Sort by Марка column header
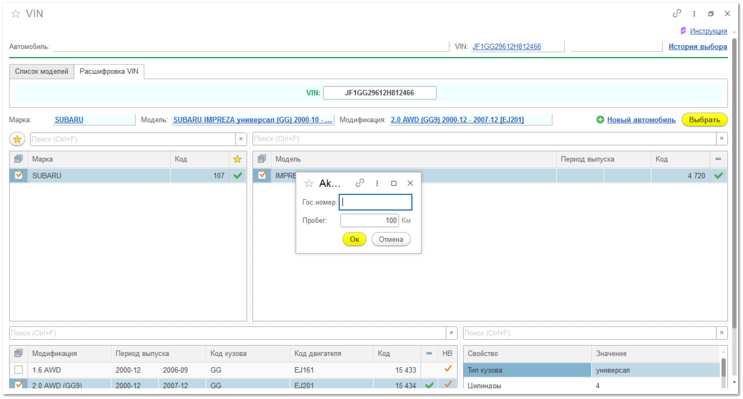 coord(99,159)
